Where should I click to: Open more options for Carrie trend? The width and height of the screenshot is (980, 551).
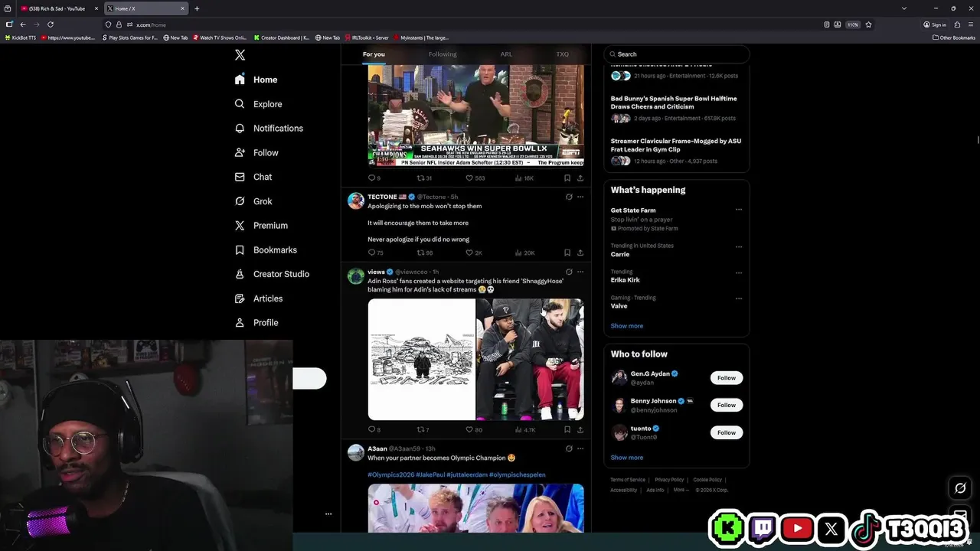tap(739, 246)
